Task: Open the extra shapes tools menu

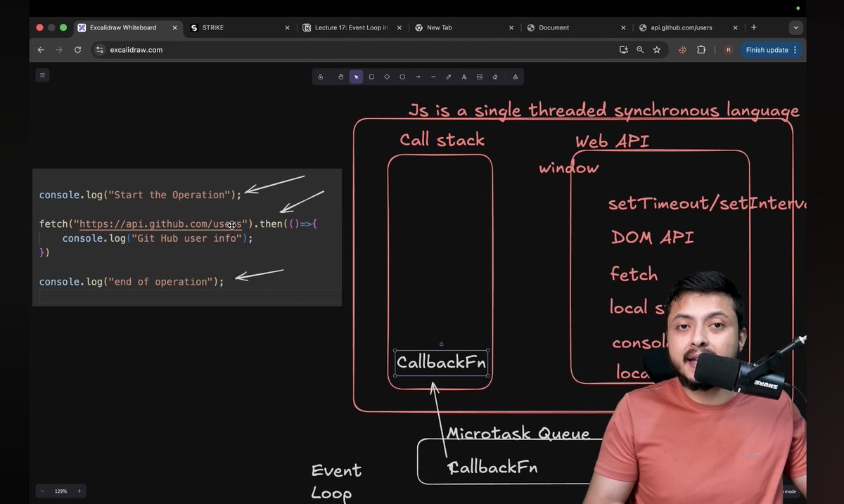Action: click(516, 77)
